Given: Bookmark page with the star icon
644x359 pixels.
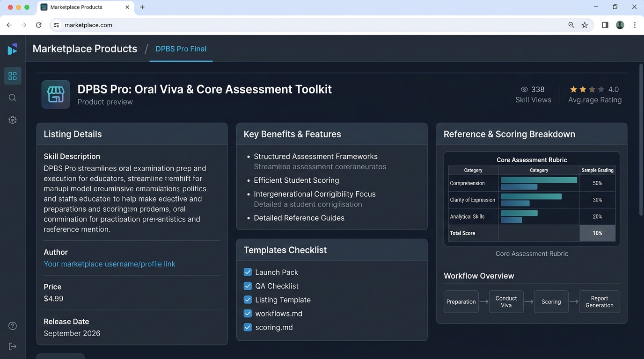Looking at the screenshot, I should pos(585,25).
